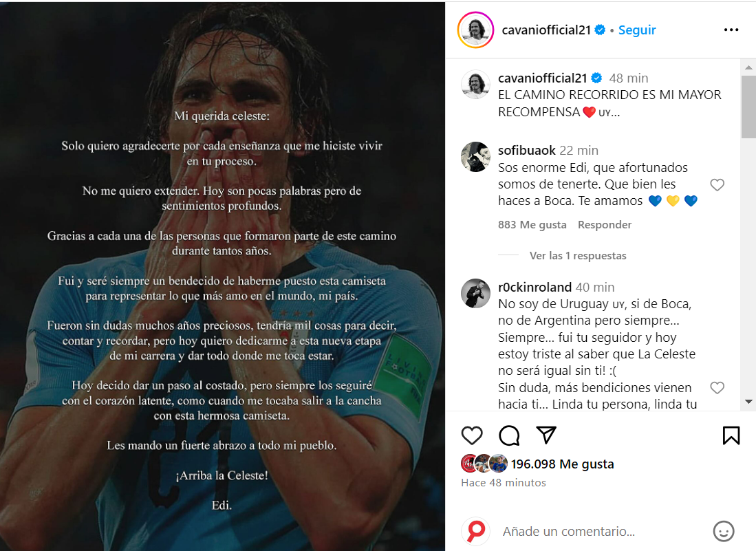Expand Ver las 1 respuestas replies
756x551 pixels.
coord(578,255)
